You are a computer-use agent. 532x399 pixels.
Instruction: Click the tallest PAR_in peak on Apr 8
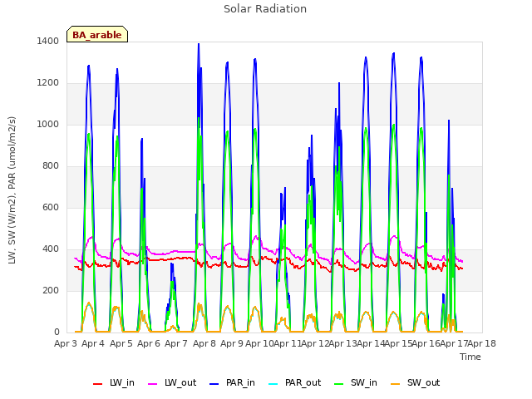pyautogui.click(x=199, y=44)
